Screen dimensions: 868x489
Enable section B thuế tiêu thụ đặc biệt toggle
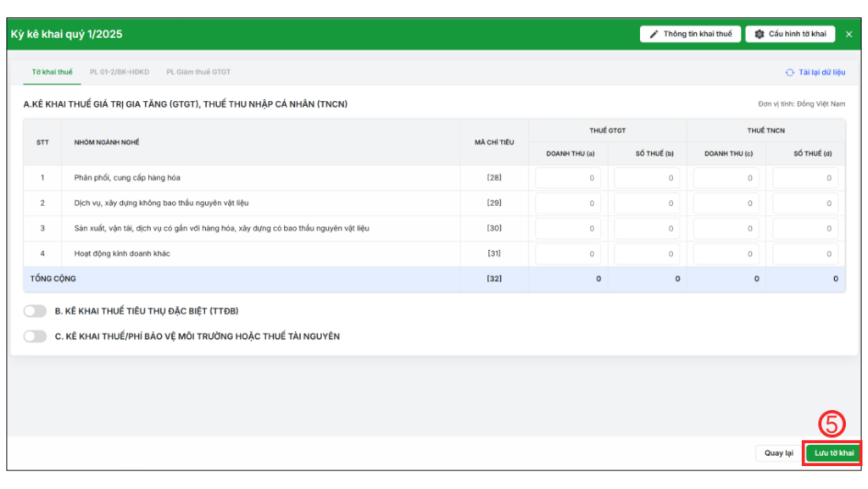(35, 311)
